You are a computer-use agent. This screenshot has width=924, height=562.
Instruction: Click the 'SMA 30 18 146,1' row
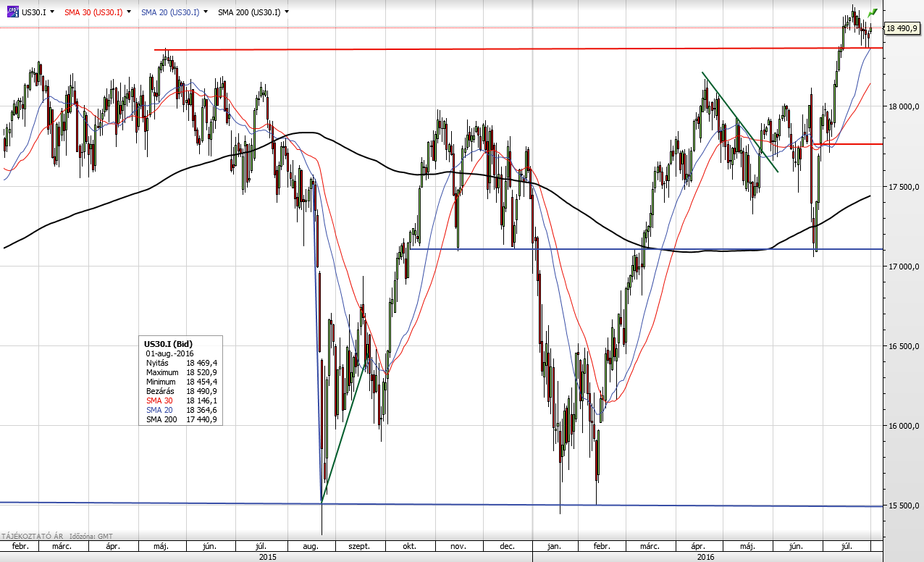(182, 400)
